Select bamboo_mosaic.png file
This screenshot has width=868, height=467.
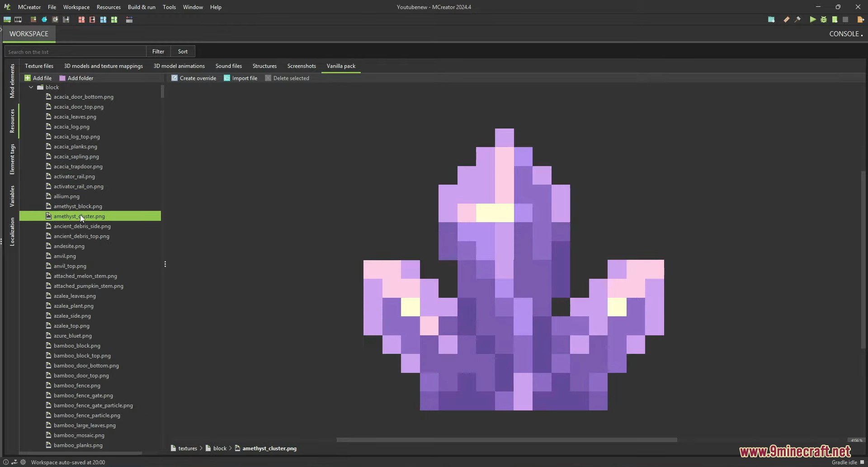[x=79, y=435]
